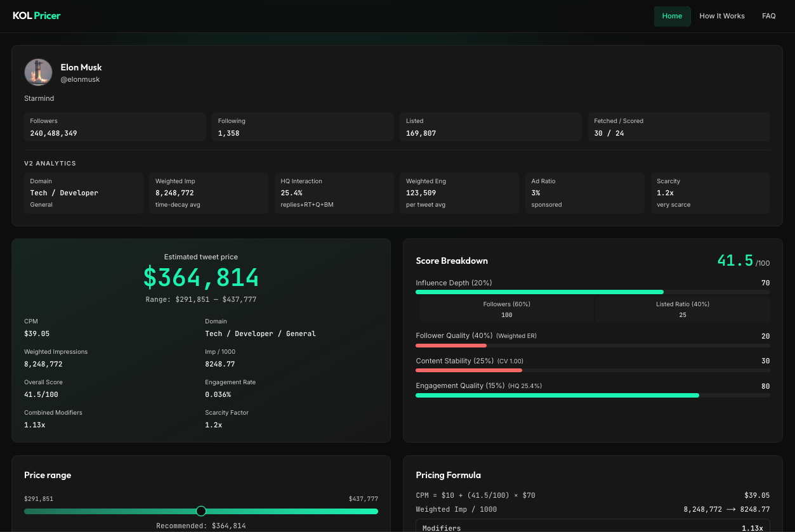
Task: Click the Modifiers row in Pricing Formula
Action: point(593,526)
